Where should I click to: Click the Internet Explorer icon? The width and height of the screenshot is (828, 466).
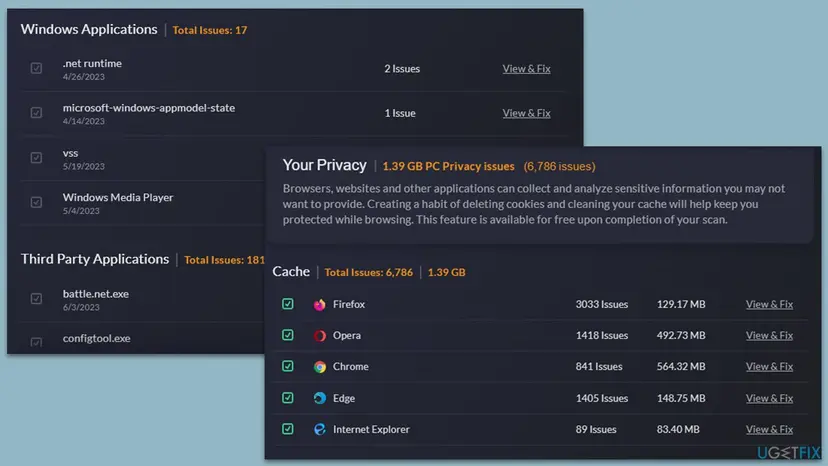coord(319,429)
